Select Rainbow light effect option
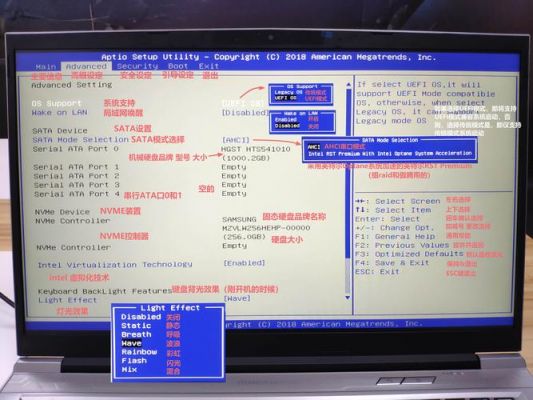 click(139, 352)
